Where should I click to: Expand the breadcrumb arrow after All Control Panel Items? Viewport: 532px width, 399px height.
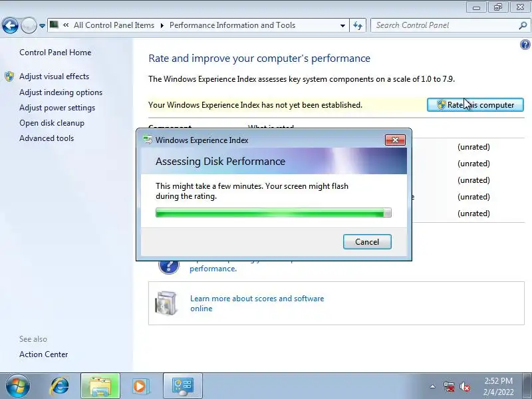coord(162,26)
